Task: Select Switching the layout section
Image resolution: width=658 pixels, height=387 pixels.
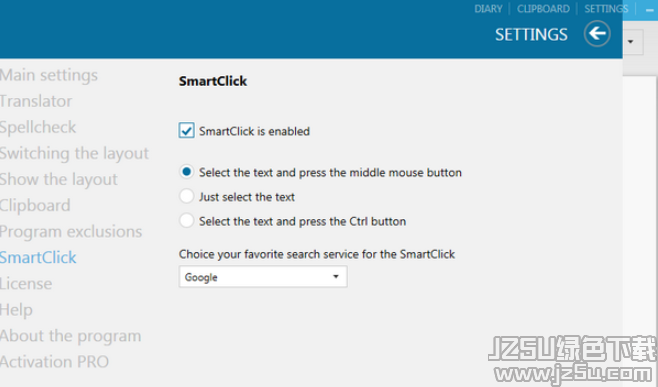Action: pos(74,154)
